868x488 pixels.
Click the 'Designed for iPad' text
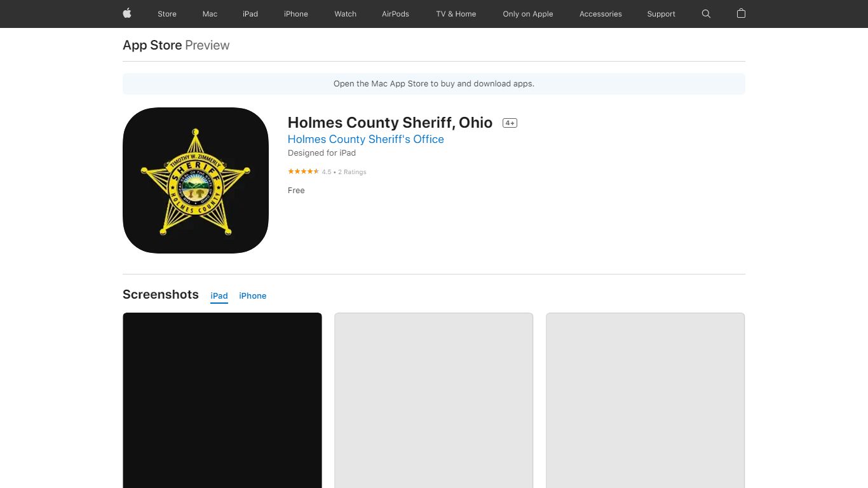point(322,153)
